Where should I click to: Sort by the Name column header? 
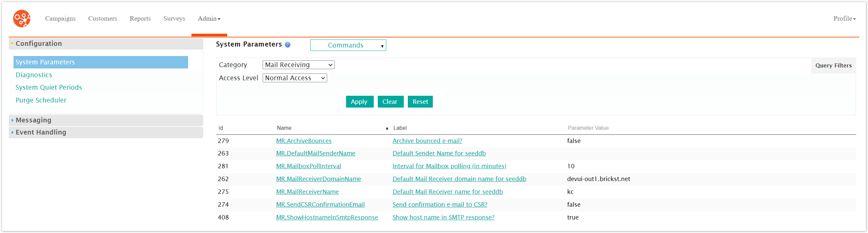(x=284, y=128)
